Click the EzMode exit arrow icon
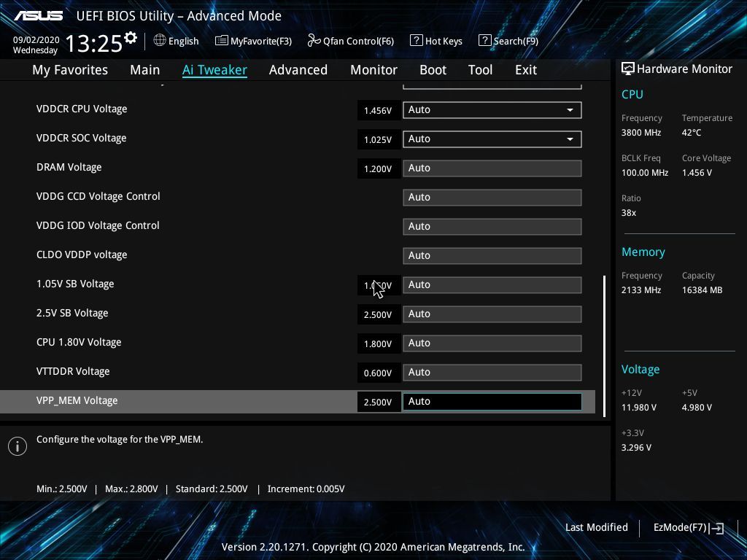Screen dimensions: 747x560 coord(716,528)
